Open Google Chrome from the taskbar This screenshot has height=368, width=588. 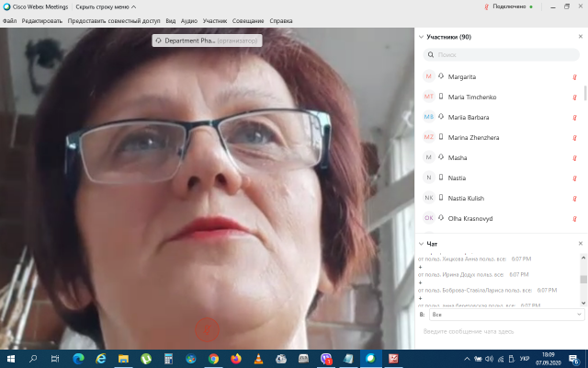213,359
